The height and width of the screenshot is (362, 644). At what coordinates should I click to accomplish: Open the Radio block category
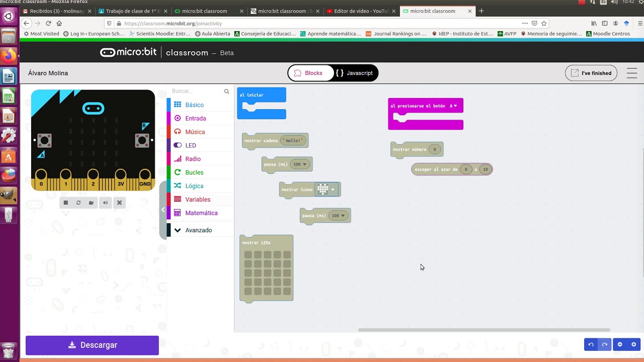point(200,159)
